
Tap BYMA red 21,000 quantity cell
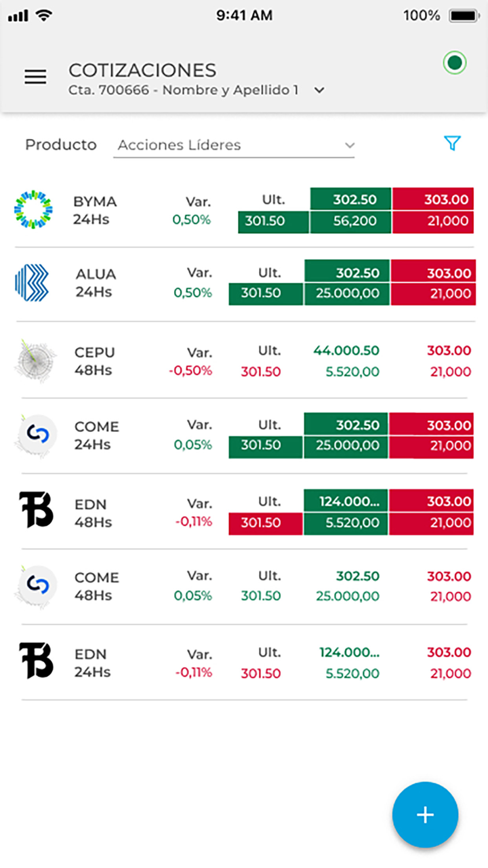click(x=432, y=222)
